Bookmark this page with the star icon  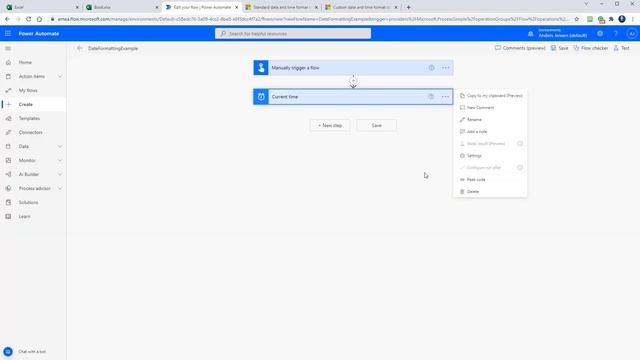(577, 19)
